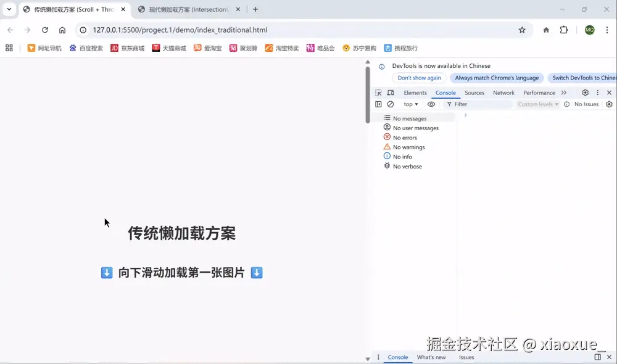
Task: Open DevTools Settings gear
Action: click(x=585, y=92)
